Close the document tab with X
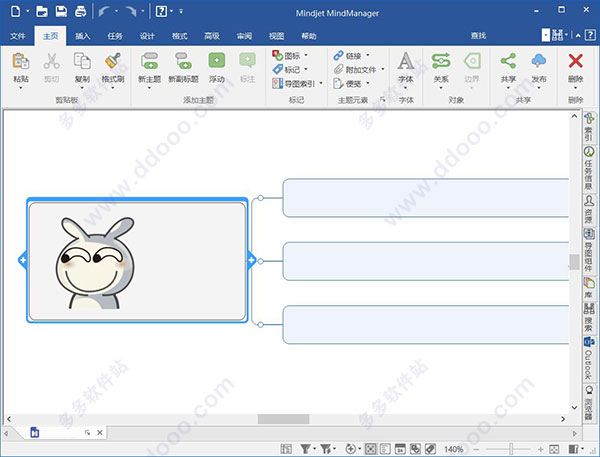Image resolution: width=600 pixels, height=457 pixels. [99, 433]
